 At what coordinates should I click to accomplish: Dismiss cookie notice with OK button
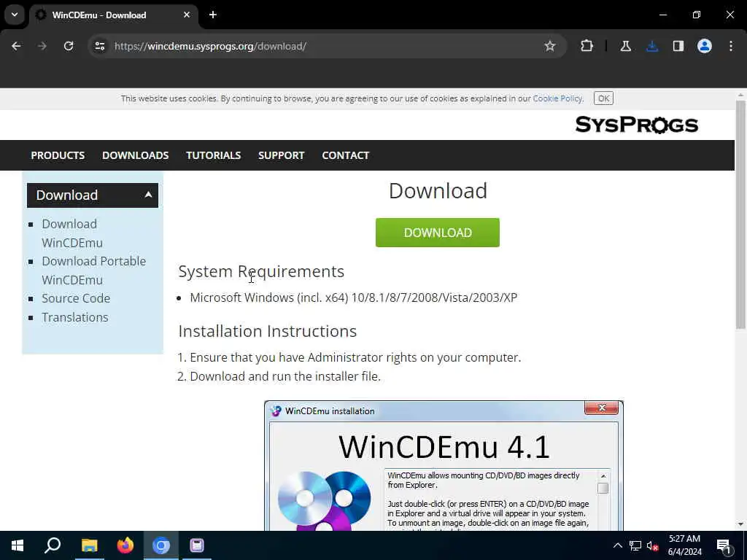tap(603, 98)
